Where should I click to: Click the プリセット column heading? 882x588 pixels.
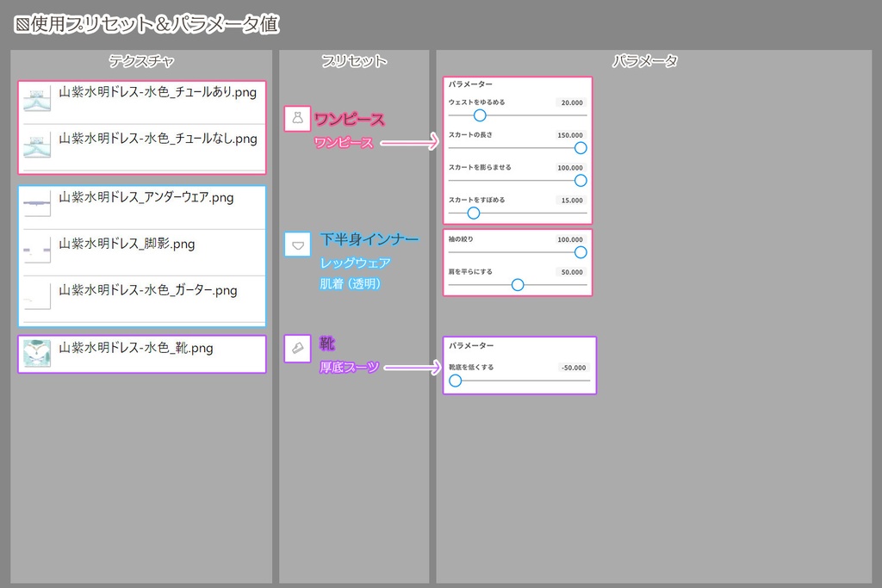coord(354,61)
